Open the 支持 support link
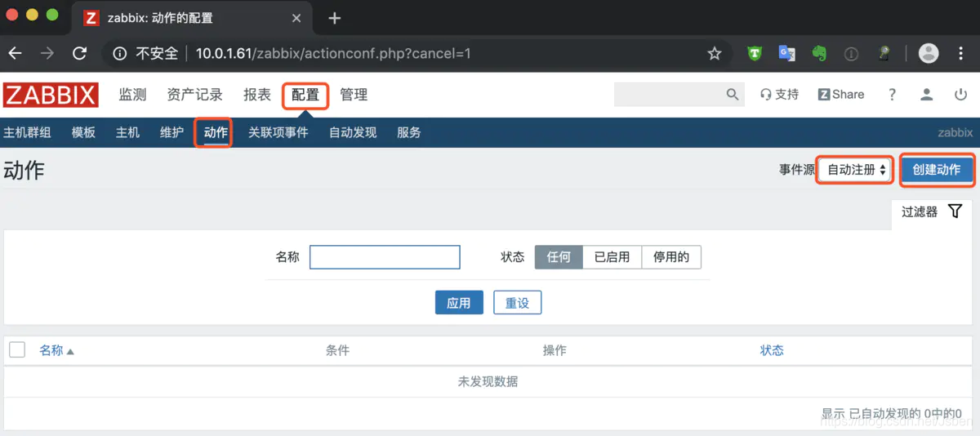This screenshot has width=980, height=436. click(x=780, y=95)
